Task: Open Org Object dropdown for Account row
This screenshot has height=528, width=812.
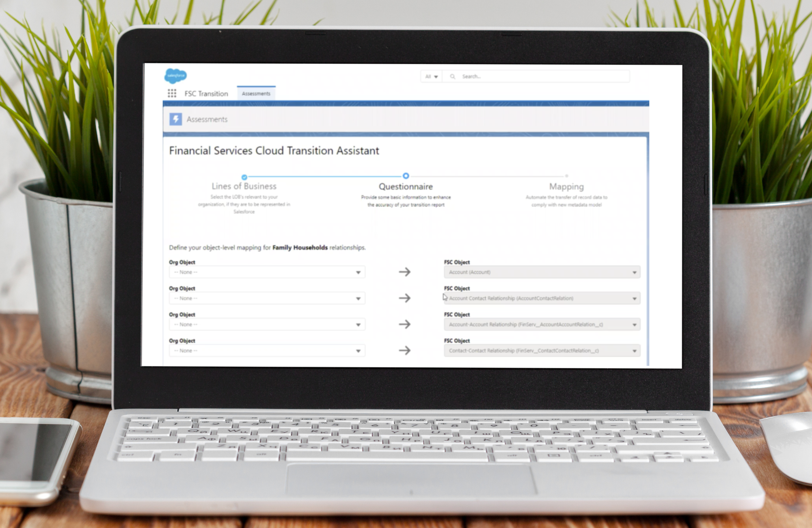Action: (x=267, y=272)
